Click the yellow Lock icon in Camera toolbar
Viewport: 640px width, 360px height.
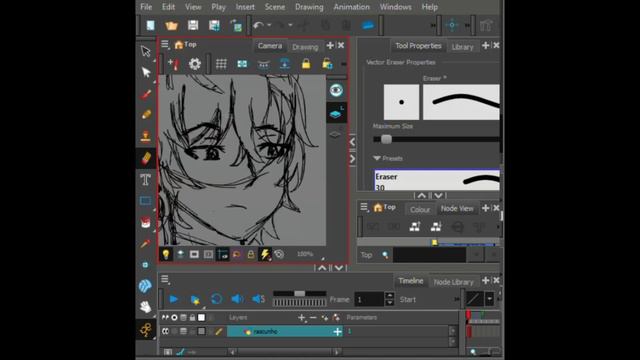click(306, 64)
